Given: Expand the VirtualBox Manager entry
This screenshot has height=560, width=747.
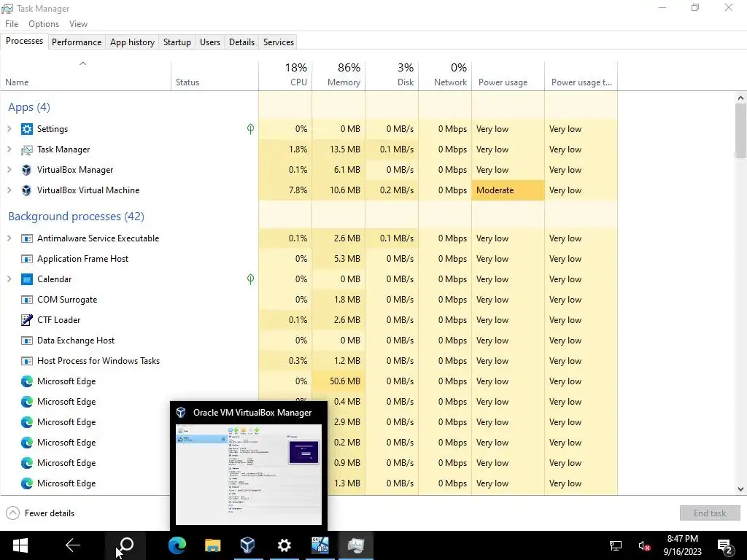Looking at the screenshot, I should pyautogui.click(x=9, y=170).
